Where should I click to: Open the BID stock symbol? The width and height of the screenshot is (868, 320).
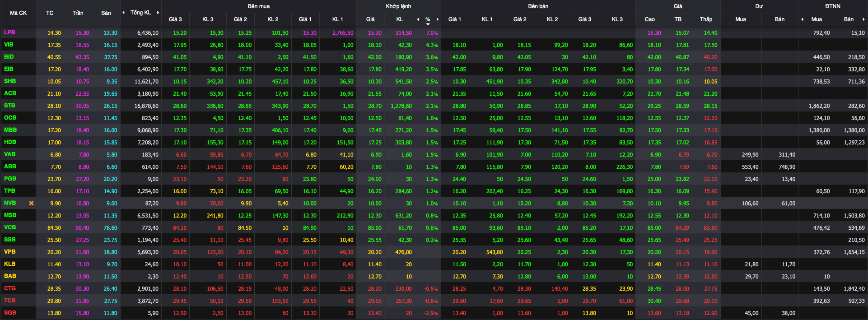tap(9, 57)
